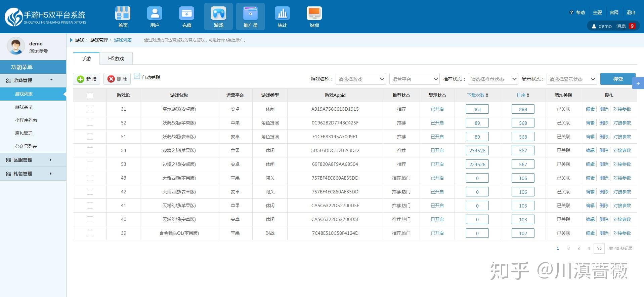This screenshot has height=297, width=644.
Task: Toggle the select-all checkbox in table header
Action: (90, 95)
